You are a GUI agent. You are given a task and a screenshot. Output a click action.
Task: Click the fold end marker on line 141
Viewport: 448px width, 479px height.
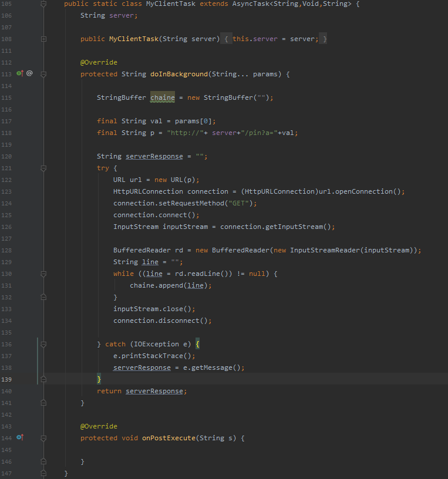click(43, 403)
